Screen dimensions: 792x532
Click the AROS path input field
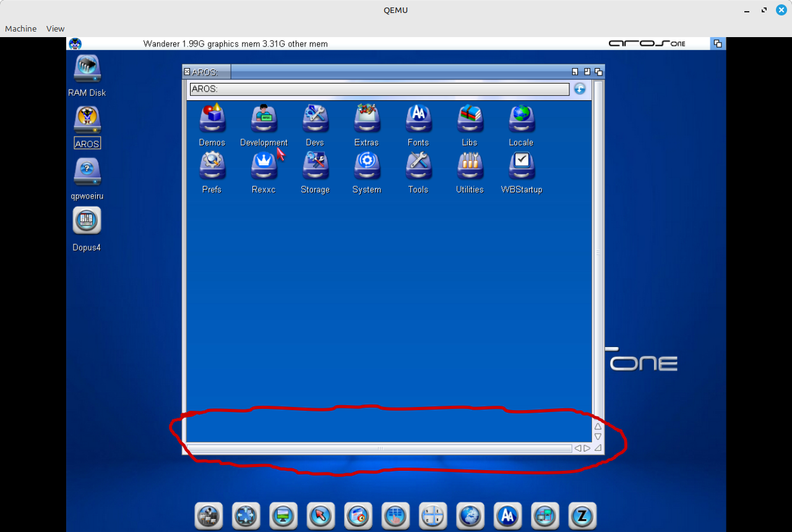tap(379, 89)
